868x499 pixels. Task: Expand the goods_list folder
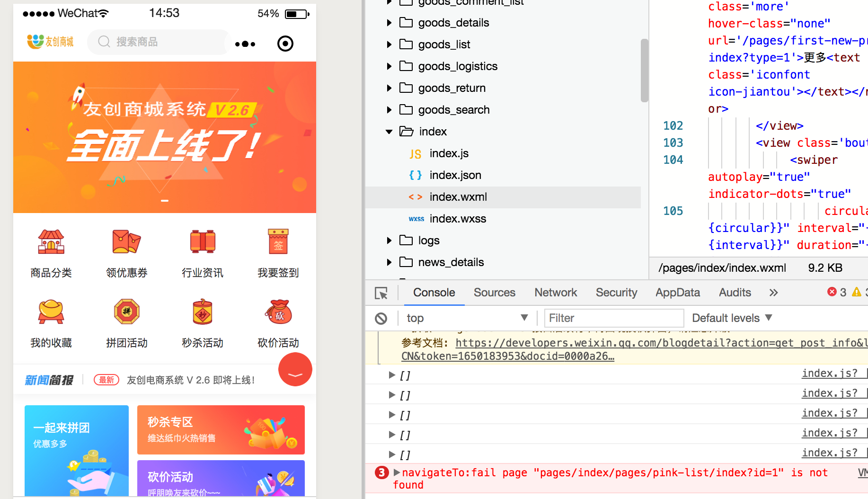click(x=389, y=45)
